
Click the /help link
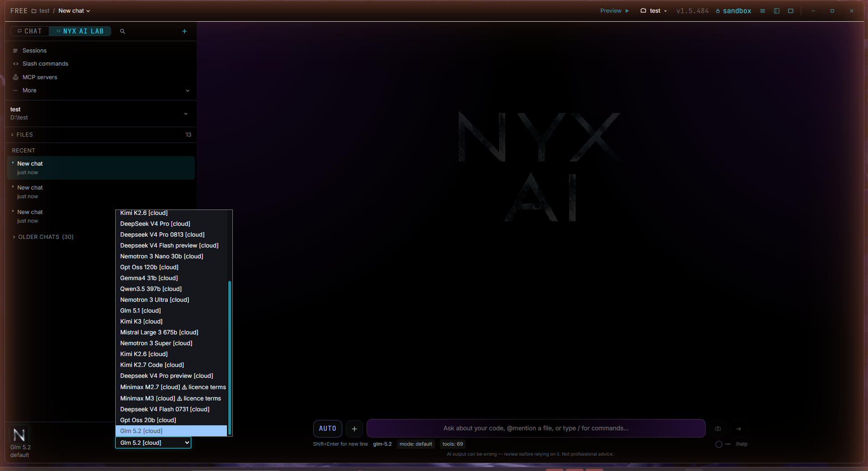[741, 444]
